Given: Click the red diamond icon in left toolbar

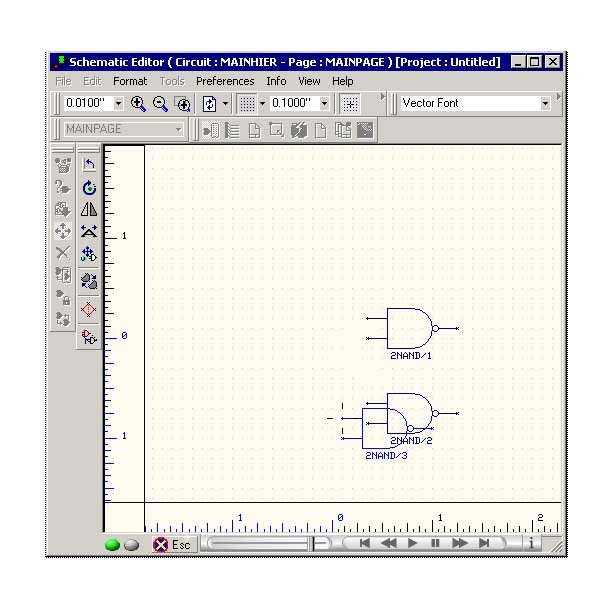Looking at the screenshot, I should (89, 309).
